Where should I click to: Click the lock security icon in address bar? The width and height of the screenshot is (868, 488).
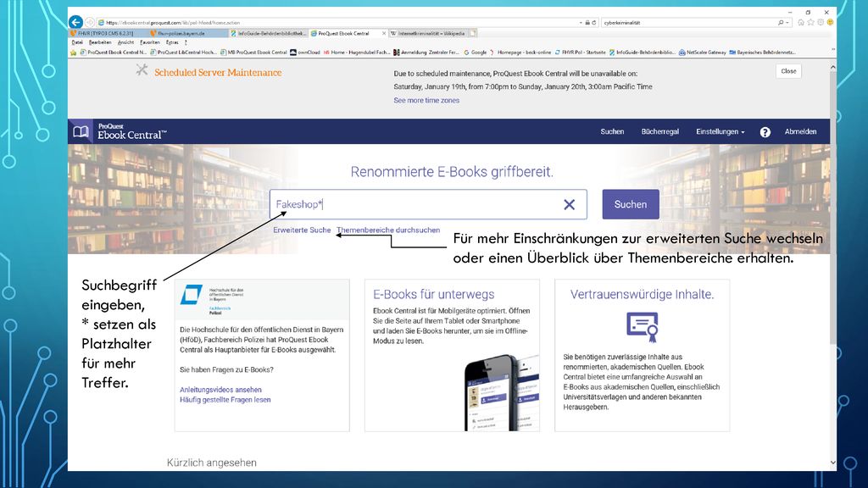[587, 23]
